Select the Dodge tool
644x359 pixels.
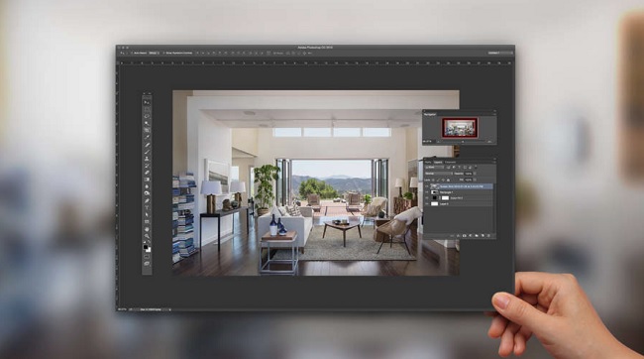tap(147, 193)
